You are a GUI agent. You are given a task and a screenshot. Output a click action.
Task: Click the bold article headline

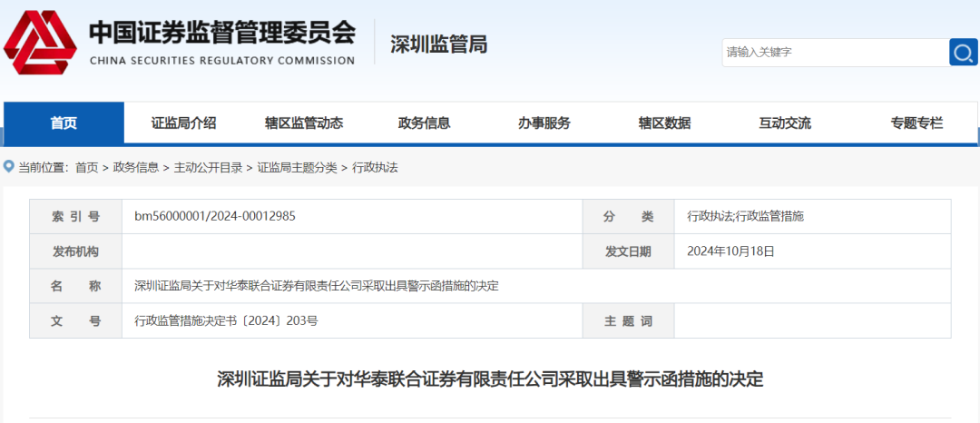click(x=490, y=379)
